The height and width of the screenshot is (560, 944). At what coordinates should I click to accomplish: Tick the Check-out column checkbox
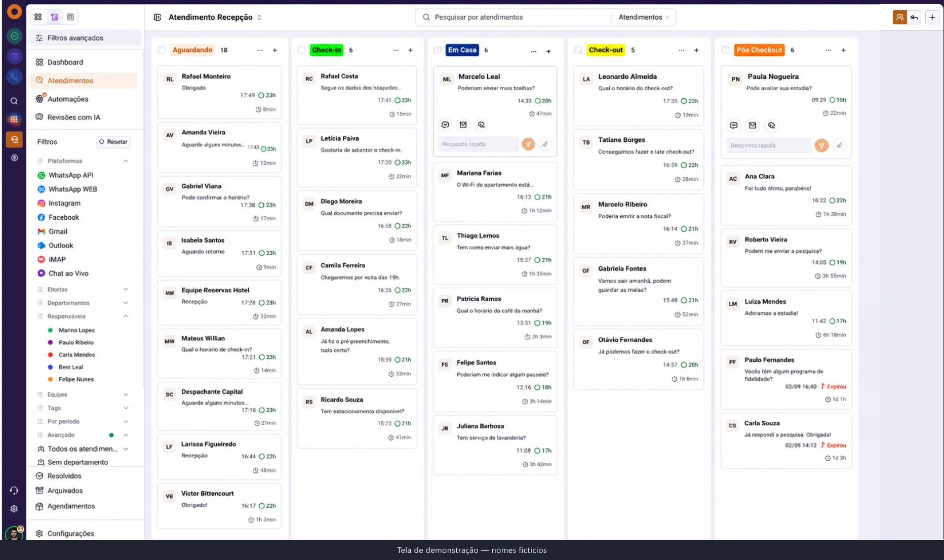point(578,50)
